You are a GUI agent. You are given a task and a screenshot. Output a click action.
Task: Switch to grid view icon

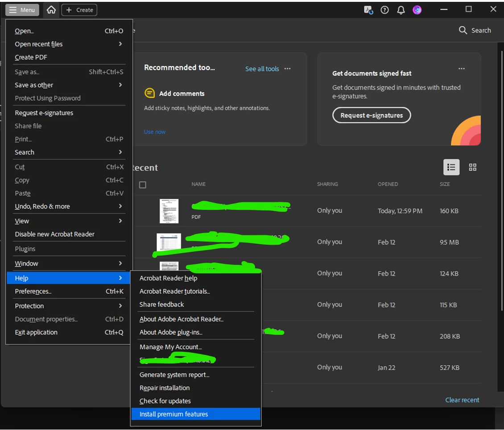[472, 167]
